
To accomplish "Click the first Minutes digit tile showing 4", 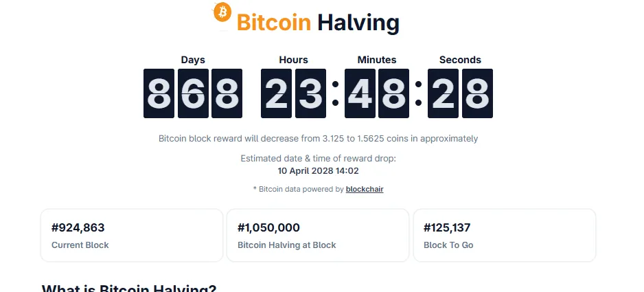I will 360,93.
